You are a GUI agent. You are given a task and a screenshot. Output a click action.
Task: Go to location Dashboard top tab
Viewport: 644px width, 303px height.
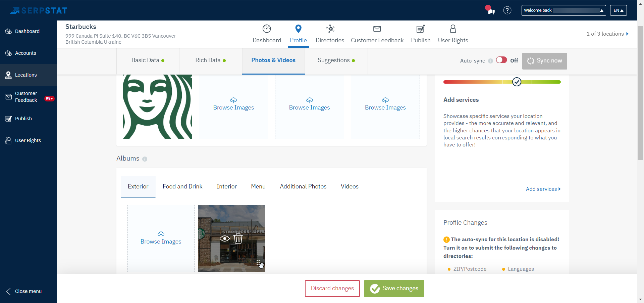click(x=267, y=34)
